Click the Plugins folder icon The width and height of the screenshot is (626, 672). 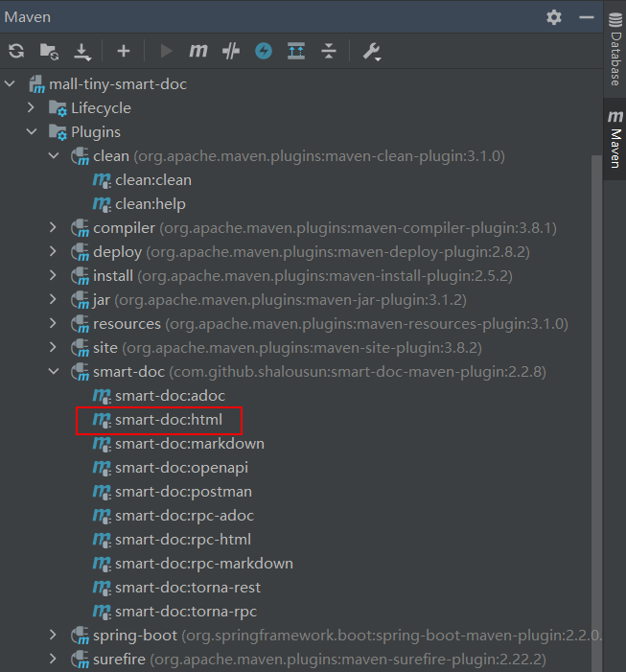(58, 132)
